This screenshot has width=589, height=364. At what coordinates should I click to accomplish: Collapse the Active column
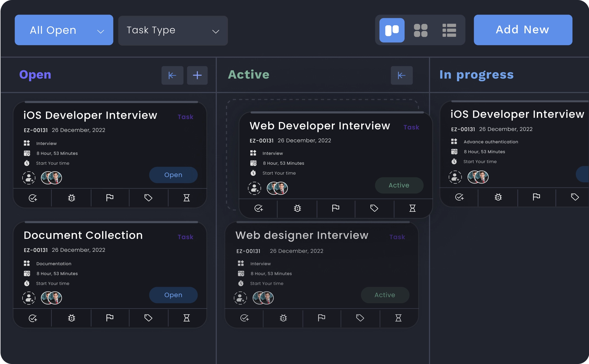402,75
